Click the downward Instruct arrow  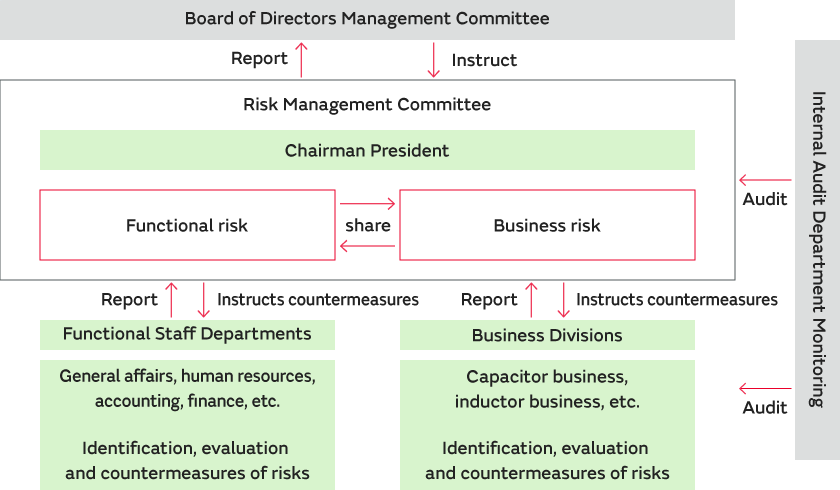(433, 59)
